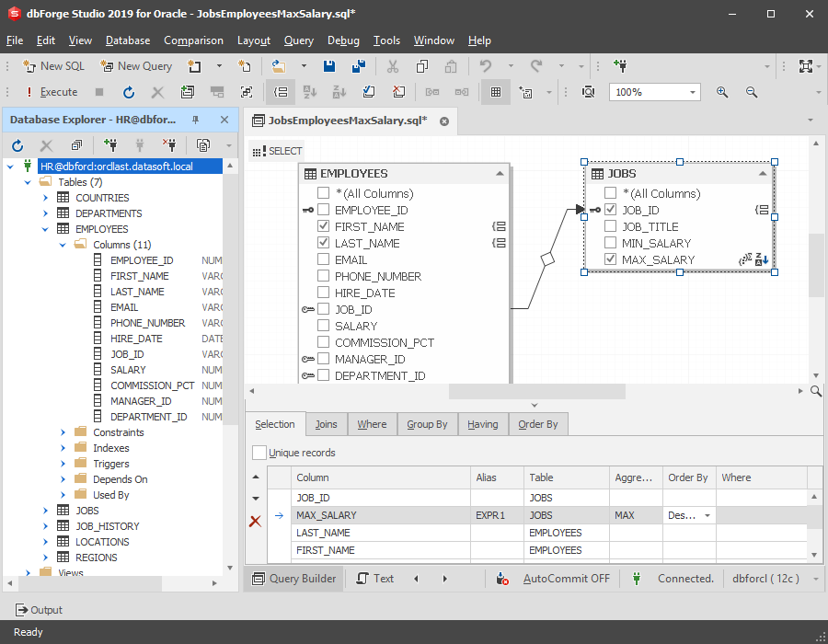828x644 pixels.
Task: Click the move row up arrow
Action: (x=256, y=477)
